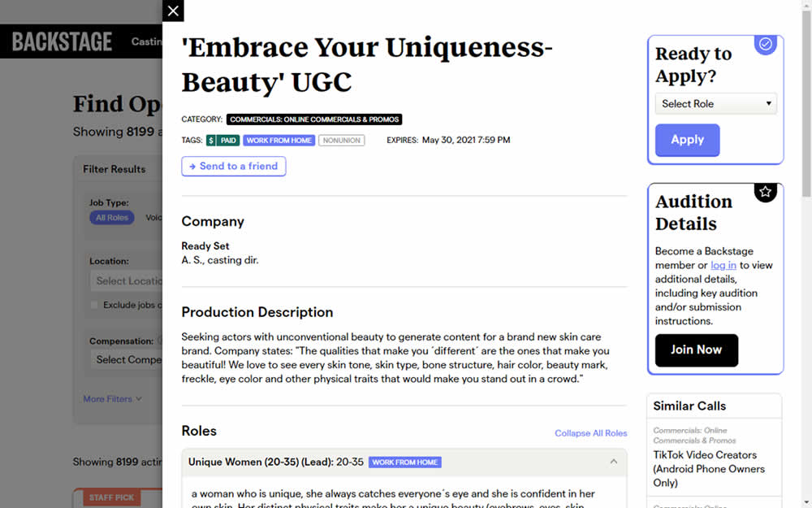Viewport: 812px width, 508px height.
Task: Click the star icon on Audition Details
Action: 765,192
